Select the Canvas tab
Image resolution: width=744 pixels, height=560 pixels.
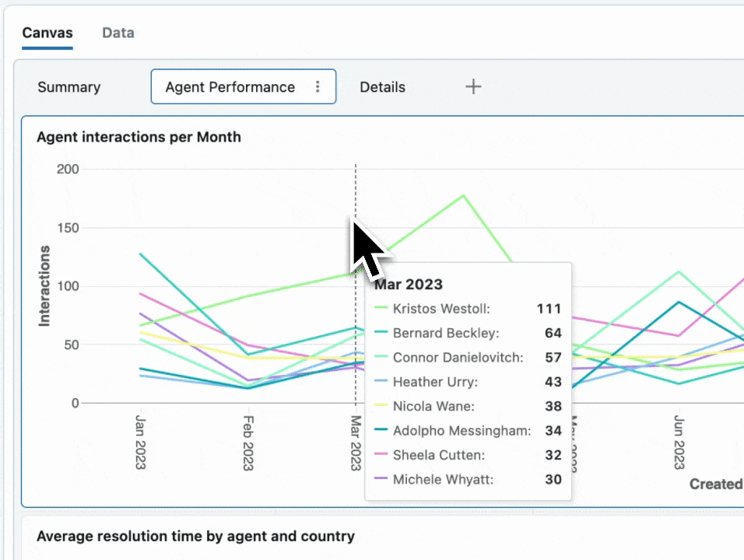coord(47,33)
